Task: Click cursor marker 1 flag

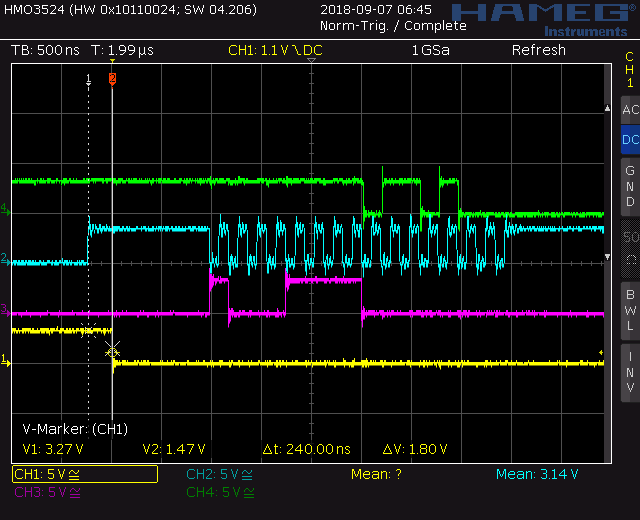Action: click(89, 79)
